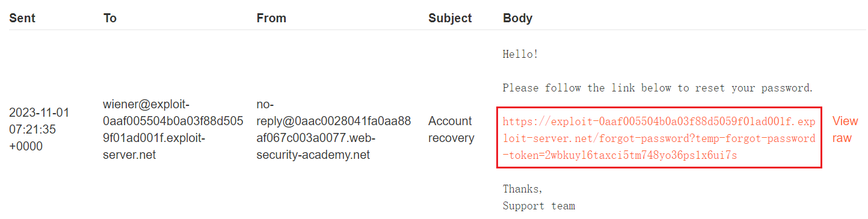
Task: Click server.net ending of recipient address
Action: click(x=129, y=155)
